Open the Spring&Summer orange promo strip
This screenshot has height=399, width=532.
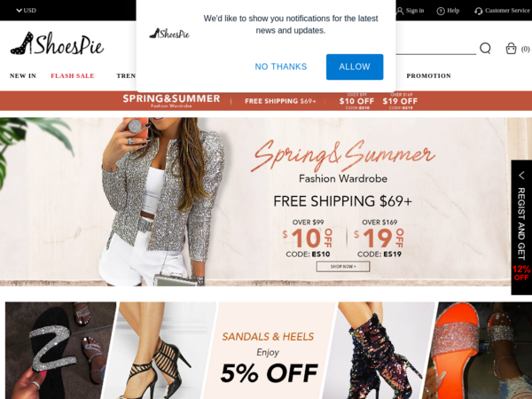[x=266, y=101]
